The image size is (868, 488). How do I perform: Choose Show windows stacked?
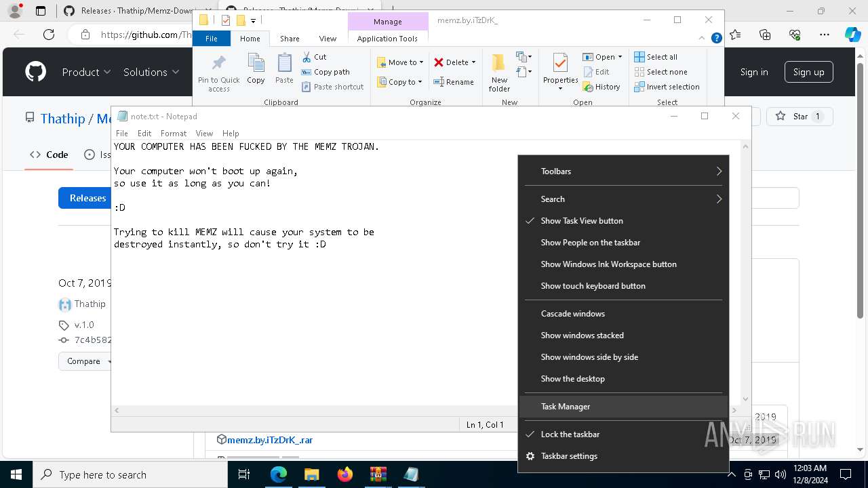623,335
